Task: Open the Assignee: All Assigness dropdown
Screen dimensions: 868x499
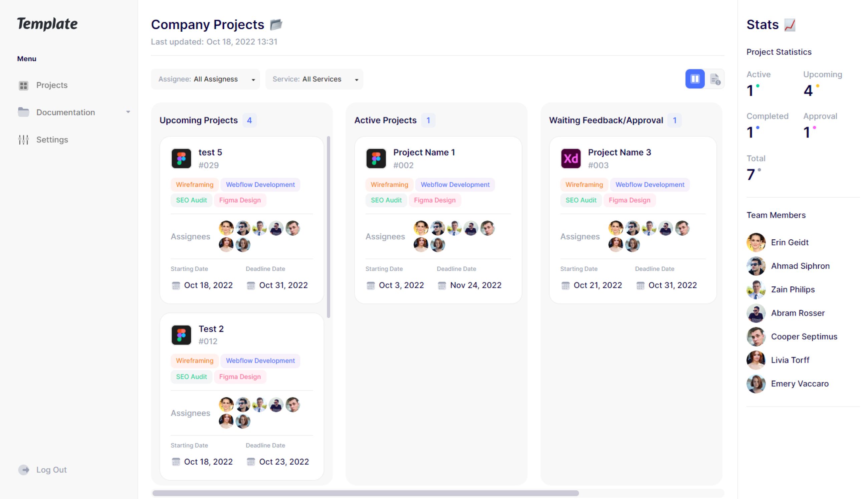Action: tap(206, 79)
